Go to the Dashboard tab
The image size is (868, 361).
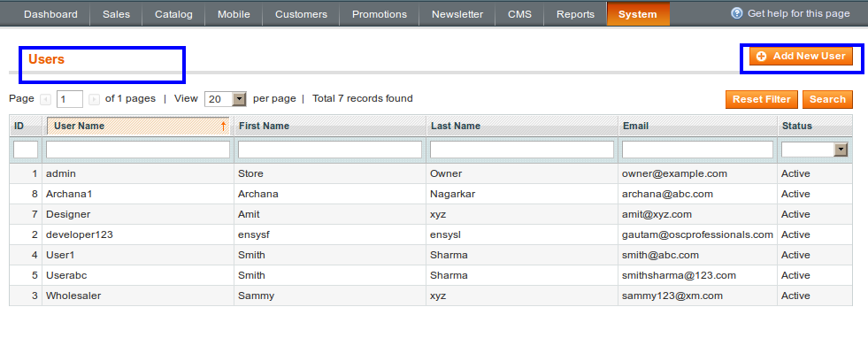point(50,14)
